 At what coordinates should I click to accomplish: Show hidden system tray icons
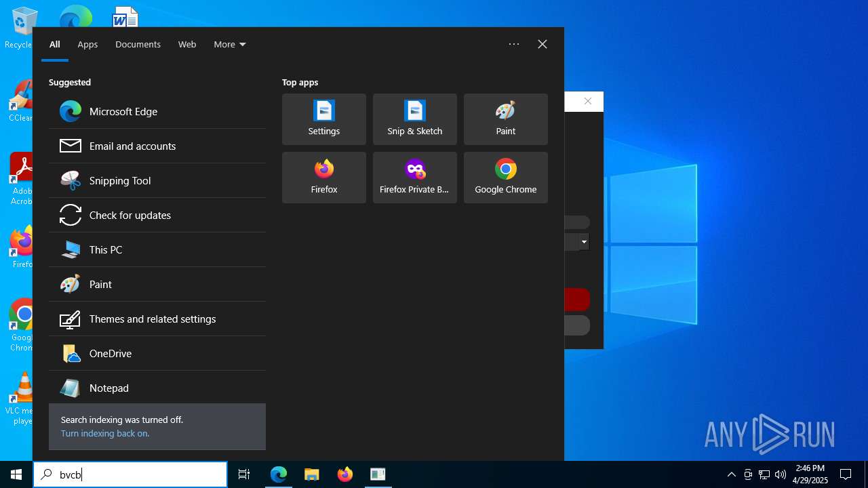click(731, 474)
